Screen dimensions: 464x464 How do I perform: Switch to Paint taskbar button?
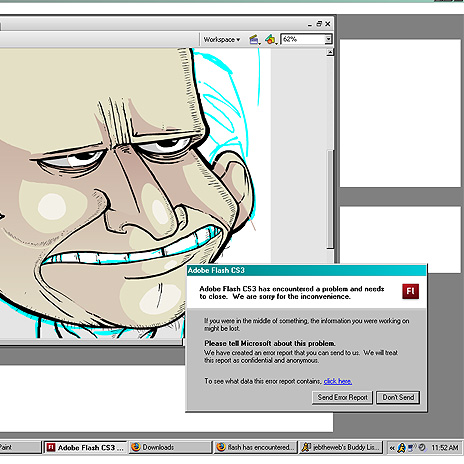coord(20,447)
